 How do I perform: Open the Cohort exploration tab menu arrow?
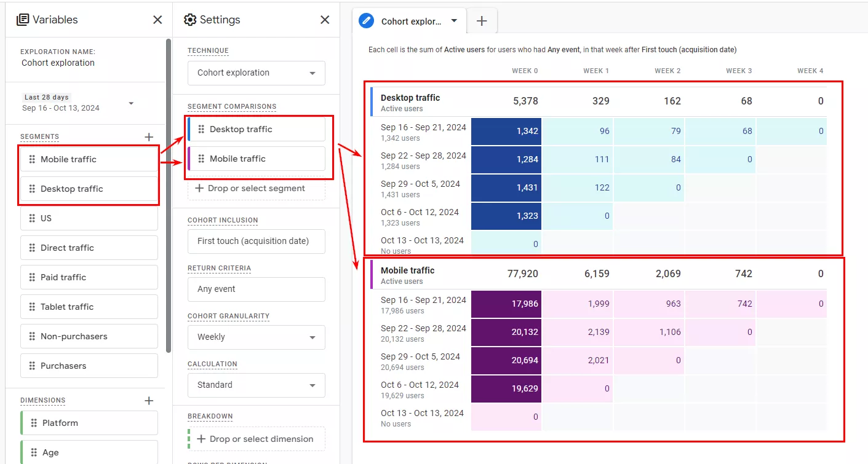point(454,21)
